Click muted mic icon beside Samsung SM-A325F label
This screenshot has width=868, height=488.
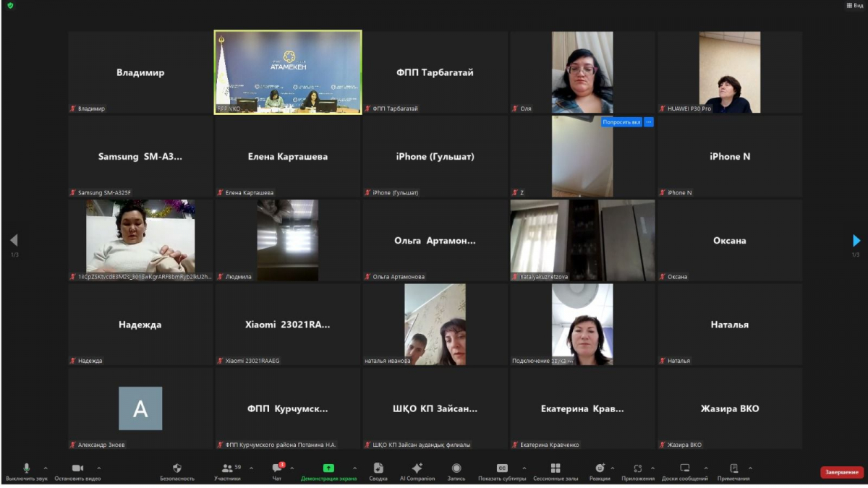point(73,193)
